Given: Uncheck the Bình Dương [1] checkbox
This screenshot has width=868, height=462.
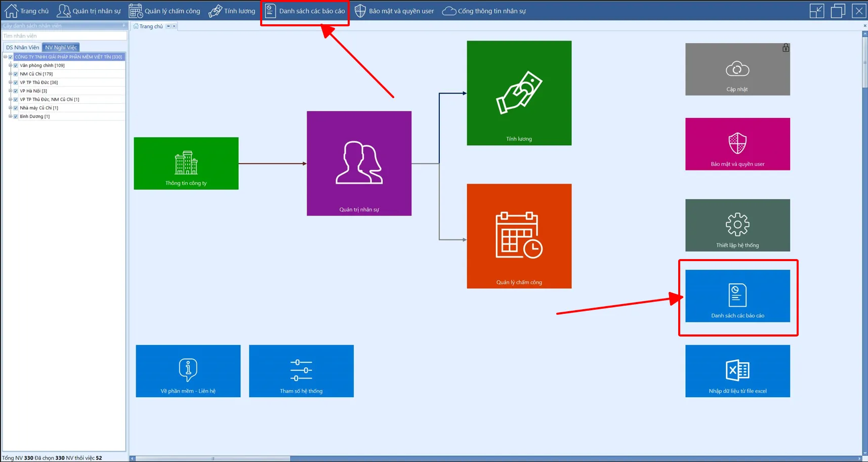Looking at the screenshot, I should (16, 116).
